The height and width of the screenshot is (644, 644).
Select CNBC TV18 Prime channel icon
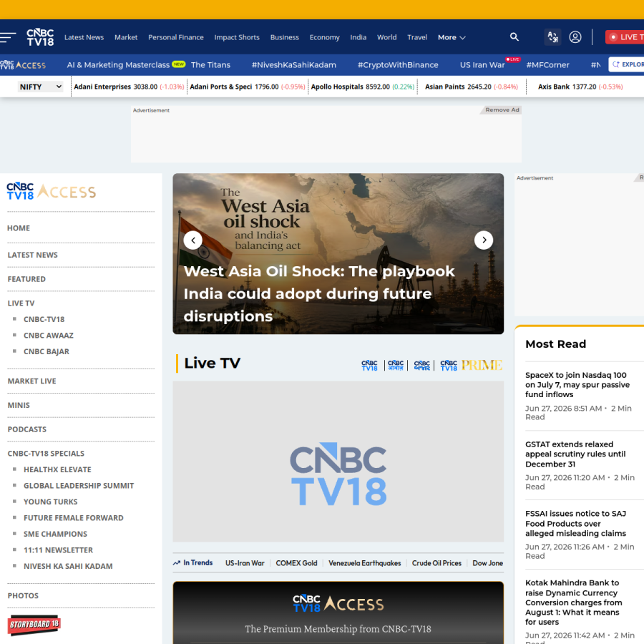point(471,365)
